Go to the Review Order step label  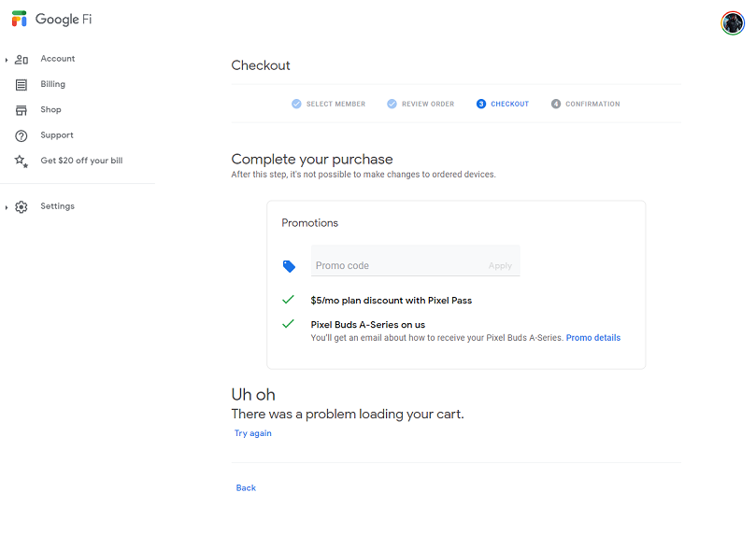tap(428, 104)
